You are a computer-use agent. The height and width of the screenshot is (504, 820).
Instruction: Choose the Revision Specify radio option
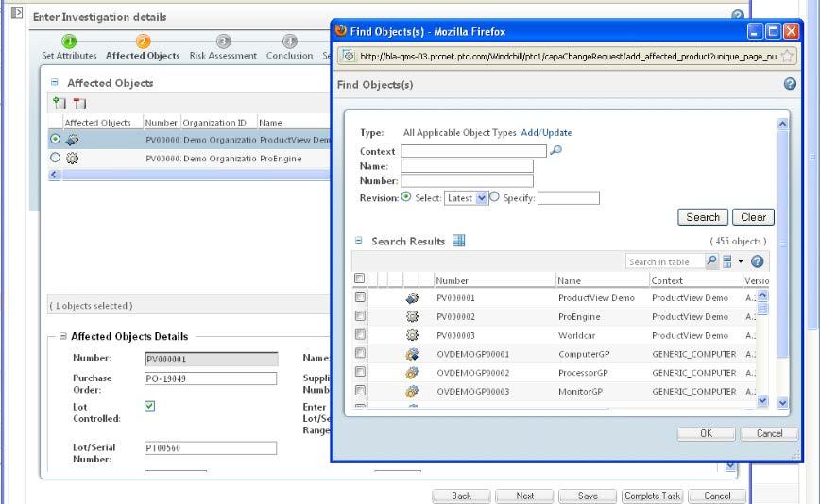494,197
